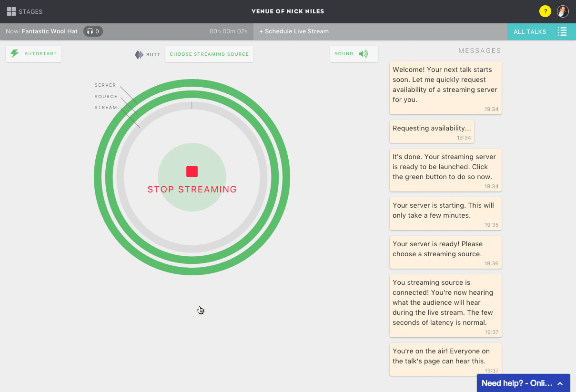Click the Stop Streaming label
The width and height of the screenshot is (576, 392).
coord(192,189)
